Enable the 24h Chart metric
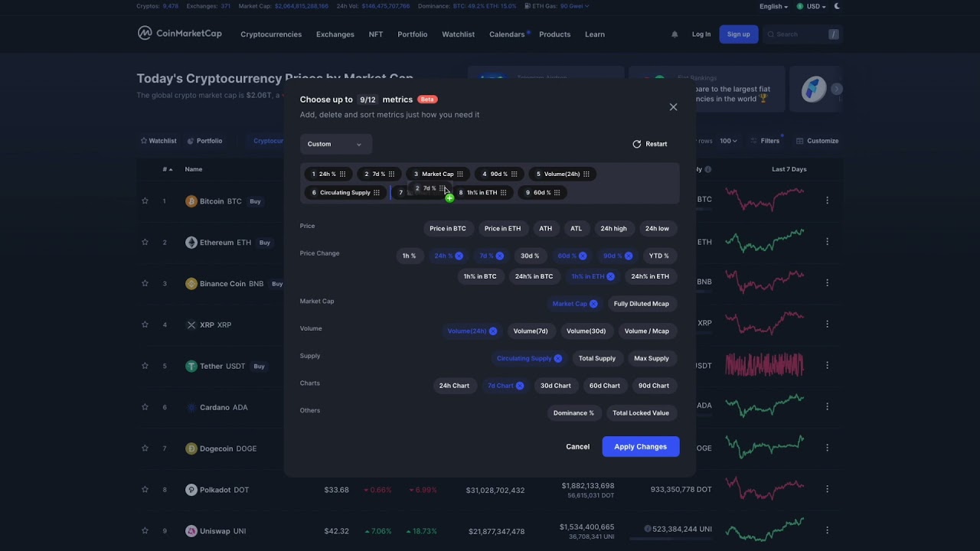This screenshot has height=551, width=980. 454,386
